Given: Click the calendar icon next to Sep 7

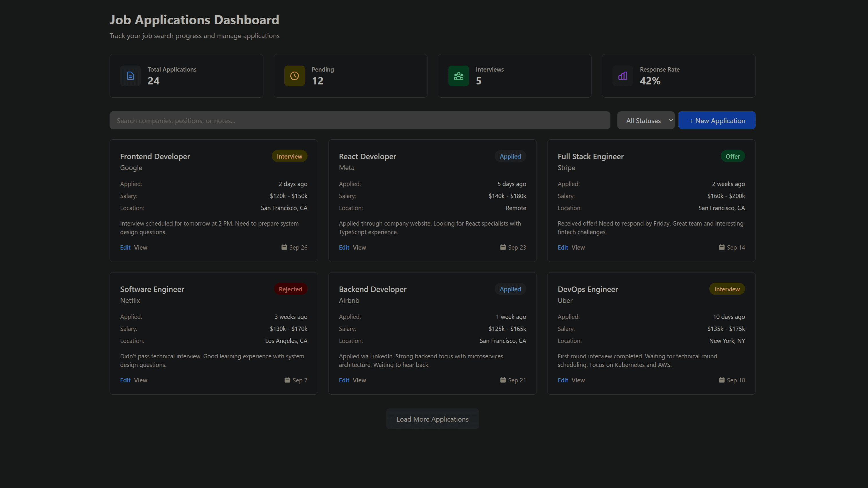Looking at the screenshot, I should coord(287,380).
